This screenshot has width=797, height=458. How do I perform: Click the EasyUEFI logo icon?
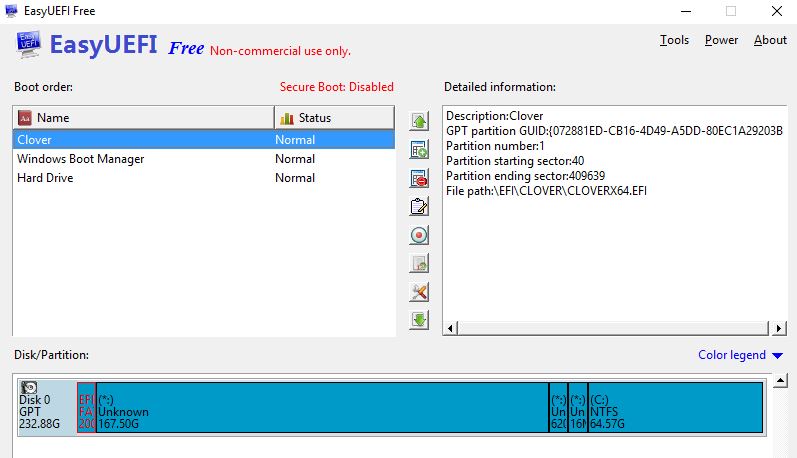[28, 45]
